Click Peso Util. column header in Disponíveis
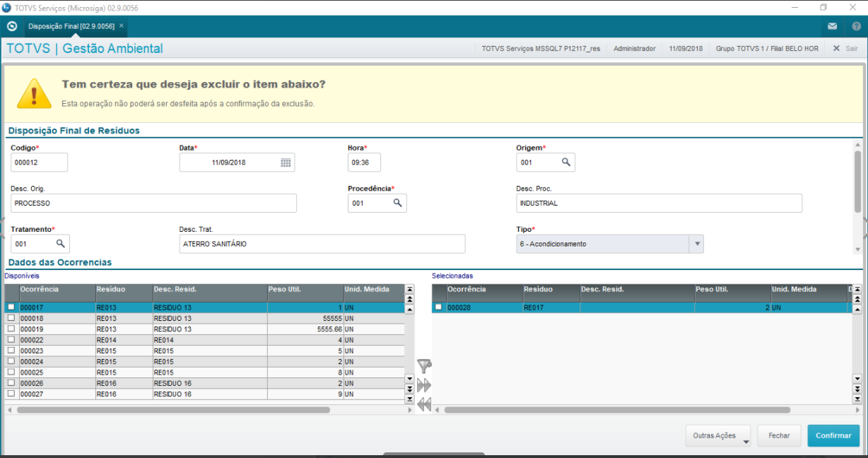This screenshot has height=458, width=868. pyautogui.click(x=305, y=290)
